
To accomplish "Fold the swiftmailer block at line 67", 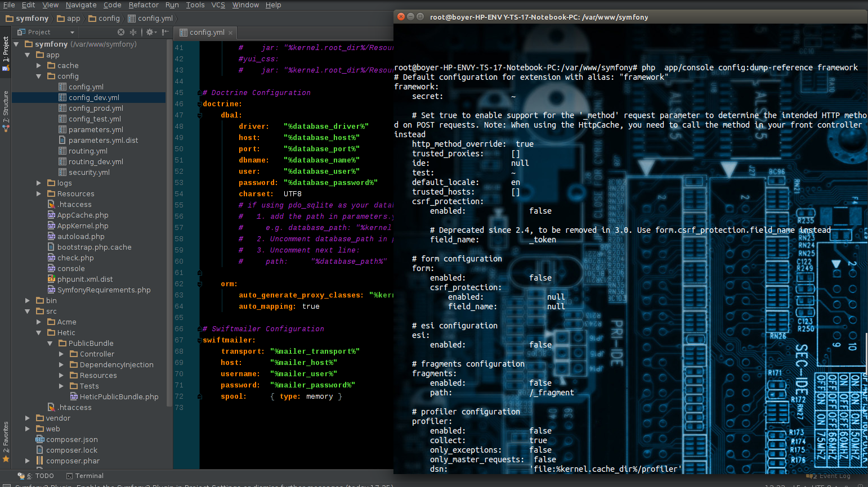I will (x=199, y=340).
